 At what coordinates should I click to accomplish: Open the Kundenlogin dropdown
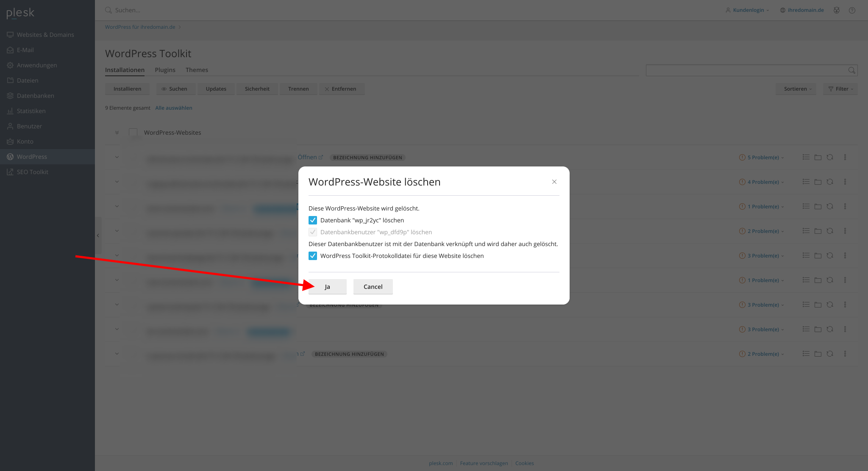(747, 10)
